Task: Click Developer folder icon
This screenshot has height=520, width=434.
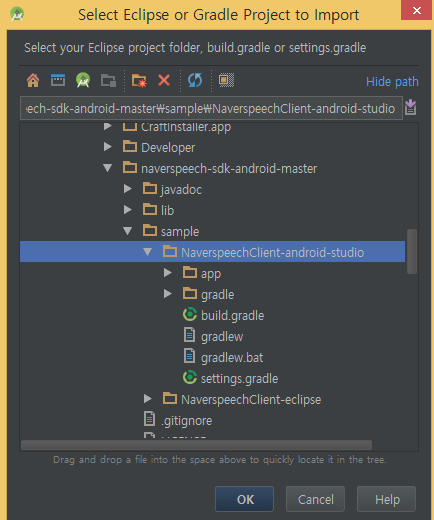Action: [x=130, y=146]
